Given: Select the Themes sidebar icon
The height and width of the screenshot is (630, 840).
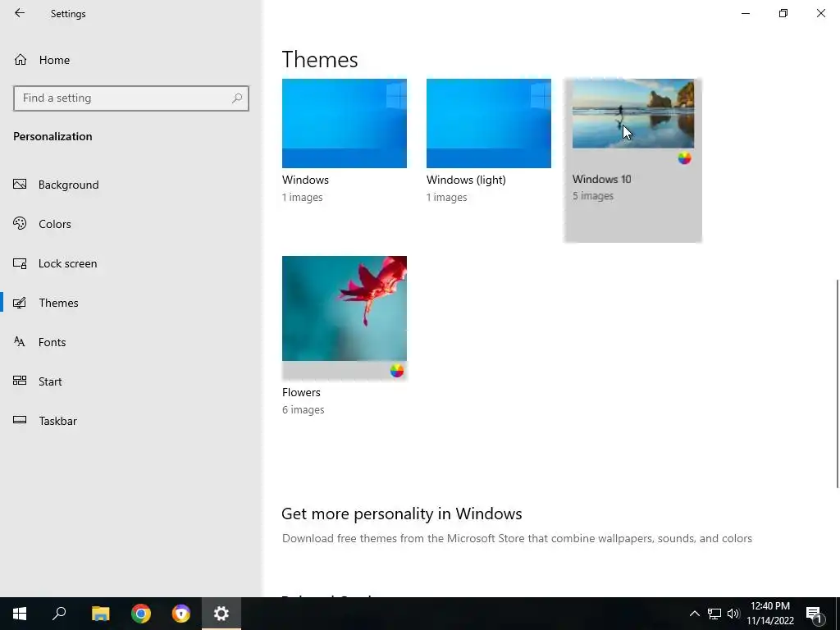Looking at the screenshot, I should coord(20,303).
